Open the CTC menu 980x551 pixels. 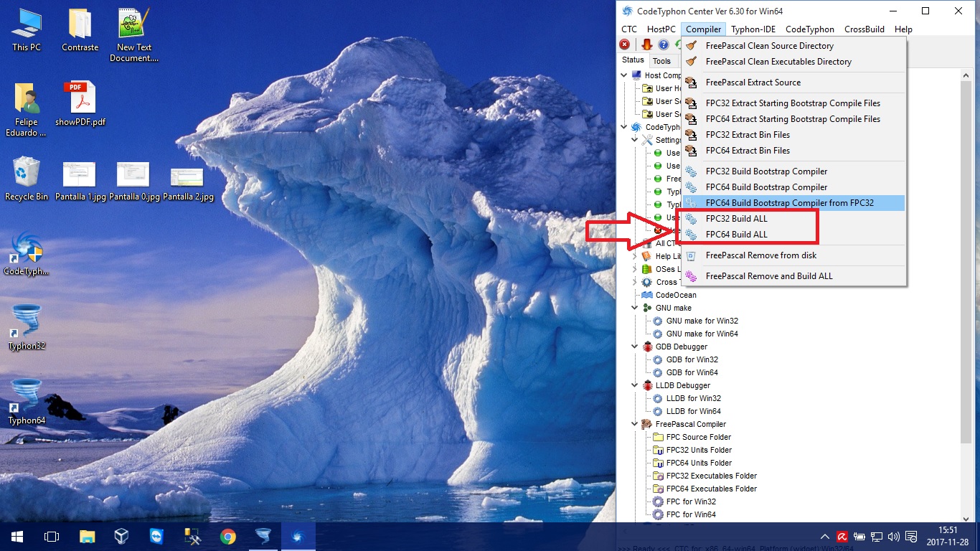point(628,29)
